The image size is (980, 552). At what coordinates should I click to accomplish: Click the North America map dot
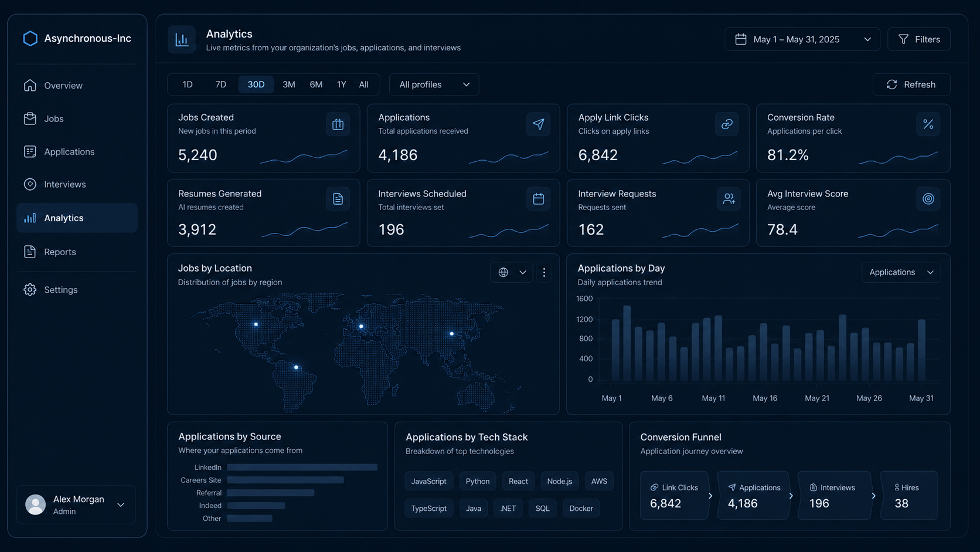click(256, 324)
